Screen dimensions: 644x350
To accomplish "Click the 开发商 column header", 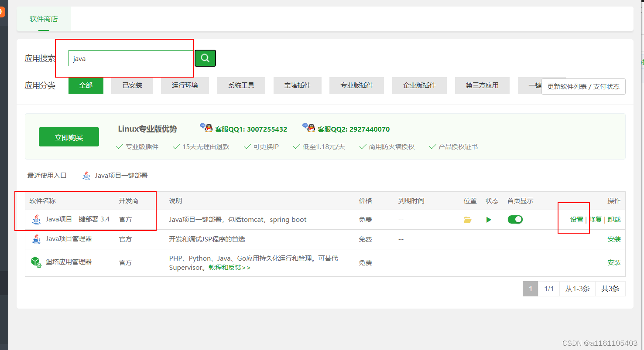I will (x=129, y=201).
